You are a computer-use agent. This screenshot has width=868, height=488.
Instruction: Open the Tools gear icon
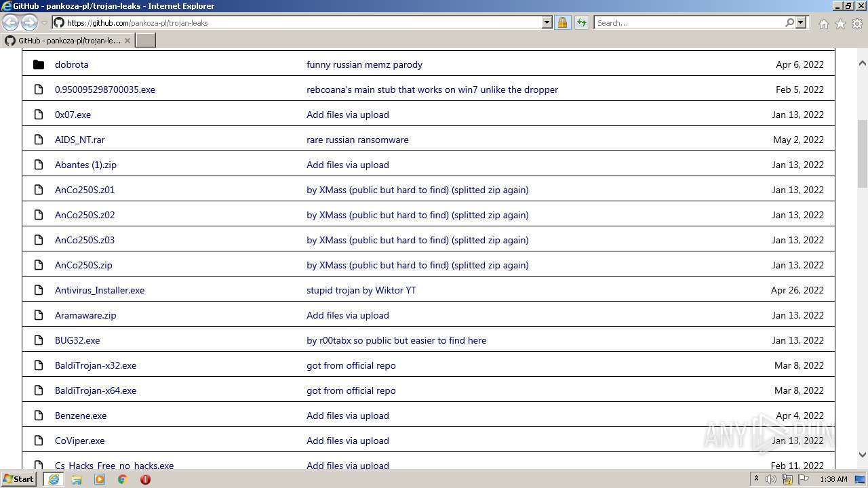(x=857, y=24)
